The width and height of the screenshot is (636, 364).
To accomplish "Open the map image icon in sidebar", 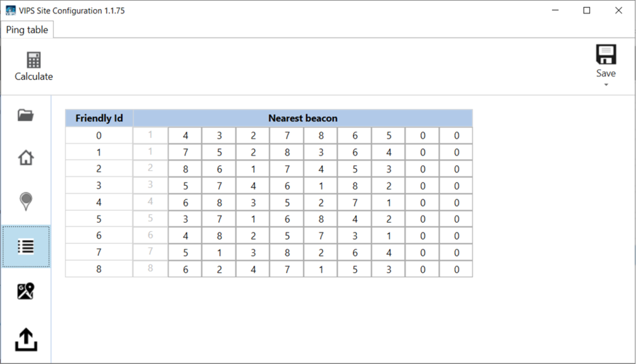I will [x=25, y=291].
